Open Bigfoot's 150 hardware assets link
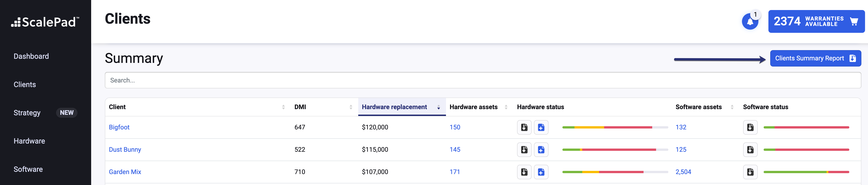The image size is (868, 185). pos(455,127)
